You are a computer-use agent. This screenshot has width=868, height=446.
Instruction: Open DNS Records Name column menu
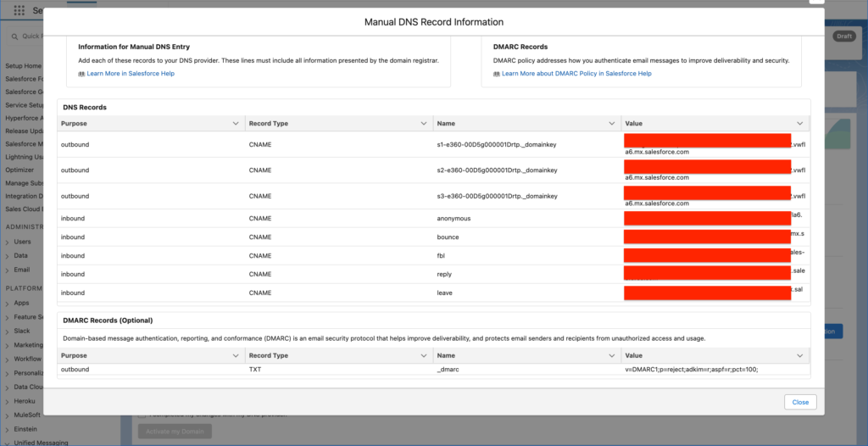[612, 124]
